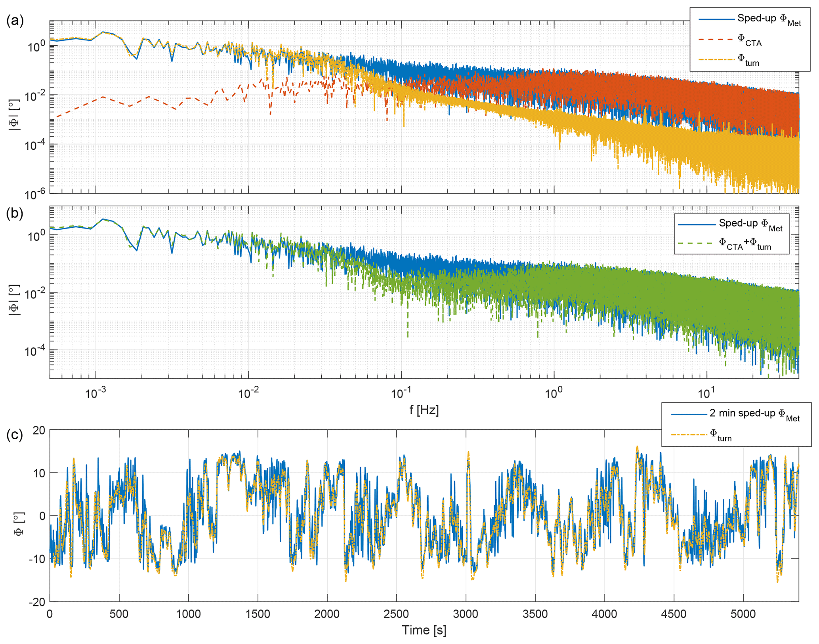Click the red dashed Φ_CTA legend line sample
819x644 pixels.
coord(716,40)
